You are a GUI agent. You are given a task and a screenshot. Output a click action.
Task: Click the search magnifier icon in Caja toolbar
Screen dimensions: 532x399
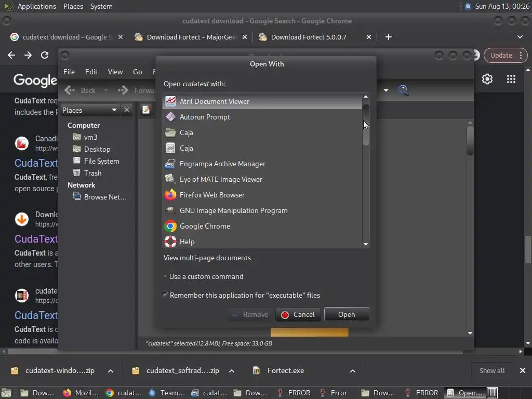coord(403,90)
